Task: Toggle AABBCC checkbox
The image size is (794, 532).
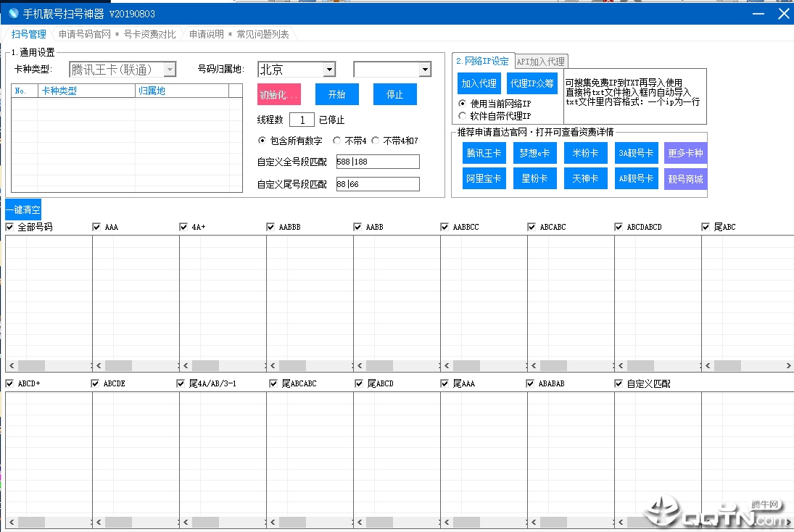Action: click(444, 227)
